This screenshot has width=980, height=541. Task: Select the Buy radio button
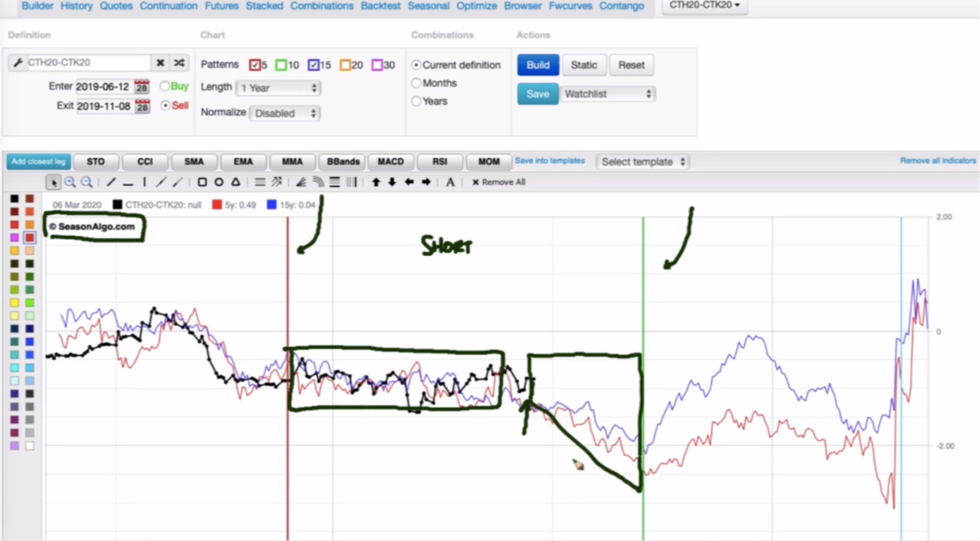click(x=164, y=86)
